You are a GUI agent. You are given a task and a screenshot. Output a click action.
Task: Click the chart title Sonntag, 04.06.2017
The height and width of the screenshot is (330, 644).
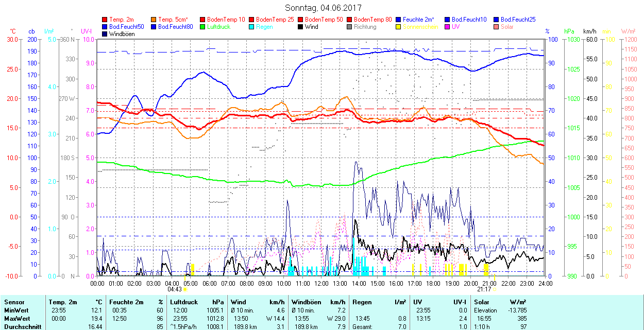click(x=323, y=8)
